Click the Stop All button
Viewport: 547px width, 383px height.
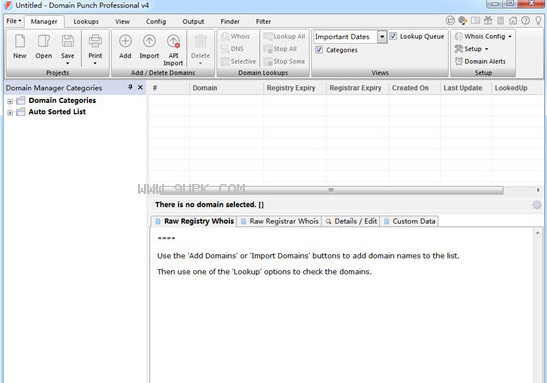tap(280, 49)
